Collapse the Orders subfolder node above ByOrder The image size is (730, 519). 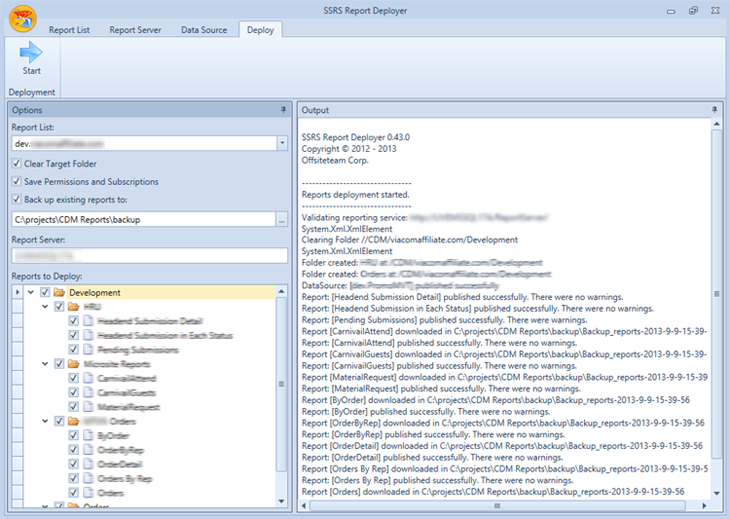45,421
